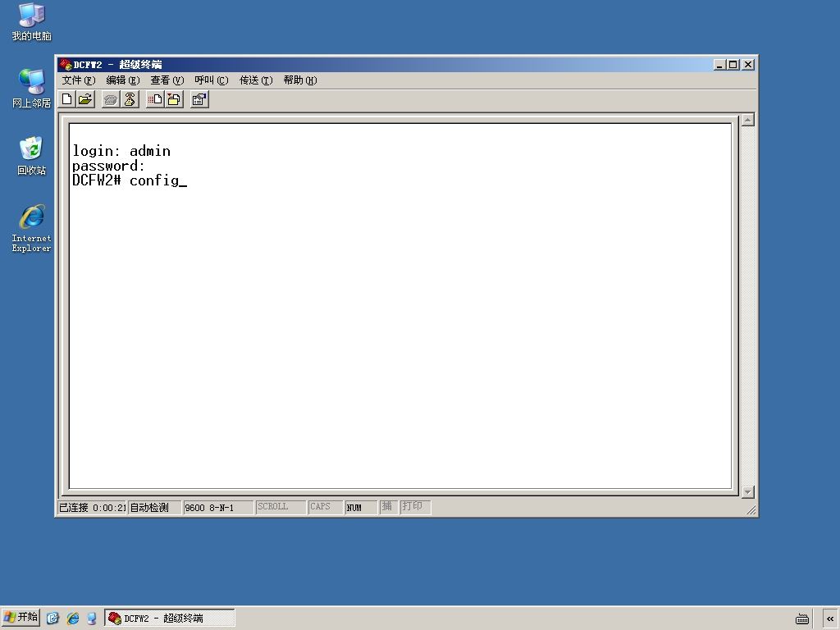Image resolution: width=840 pixels, height=630 pixels.
Task: Click 捕 capture status indicator
Action: pyautogui.click(x=388, y=507)
